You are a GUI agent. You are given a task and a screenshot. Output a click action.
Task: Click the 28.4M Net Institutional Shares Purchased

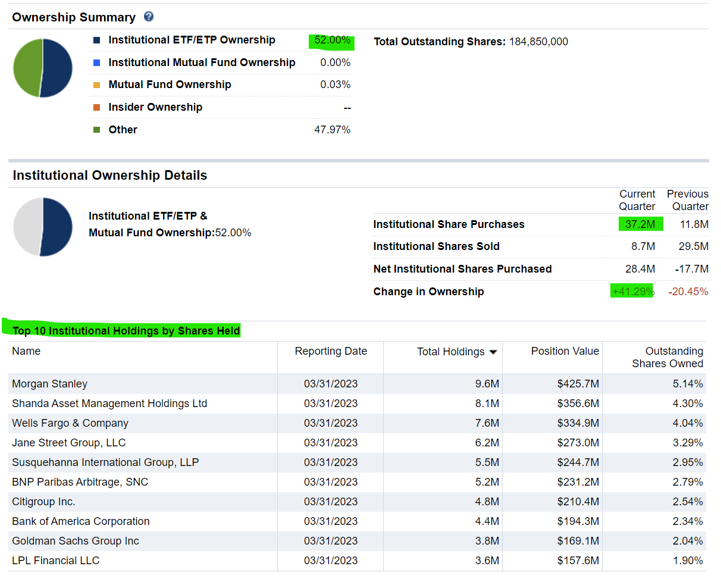coord(640,269)
